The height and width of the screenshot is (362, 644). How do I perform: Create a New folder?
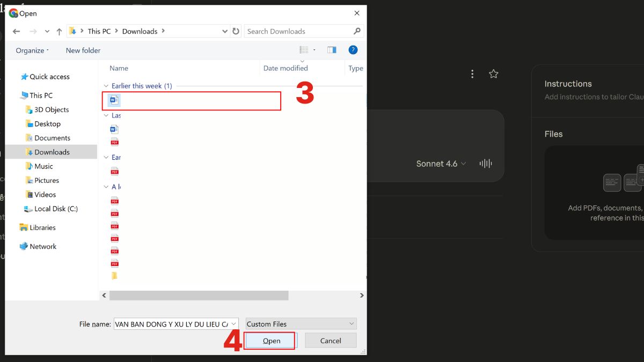(83, 50)
